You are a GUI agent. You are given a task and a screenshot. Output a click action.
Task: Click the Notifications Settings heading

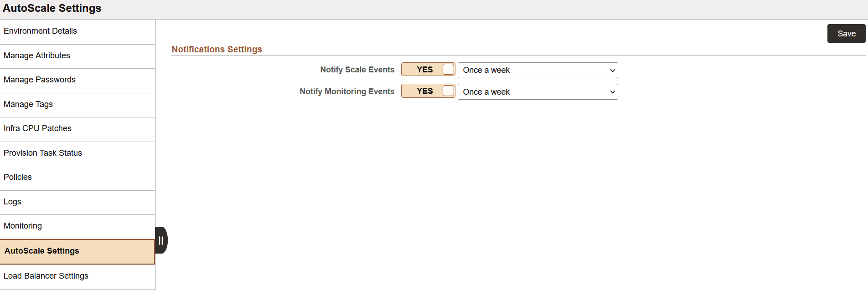click(x=217, y=49)
